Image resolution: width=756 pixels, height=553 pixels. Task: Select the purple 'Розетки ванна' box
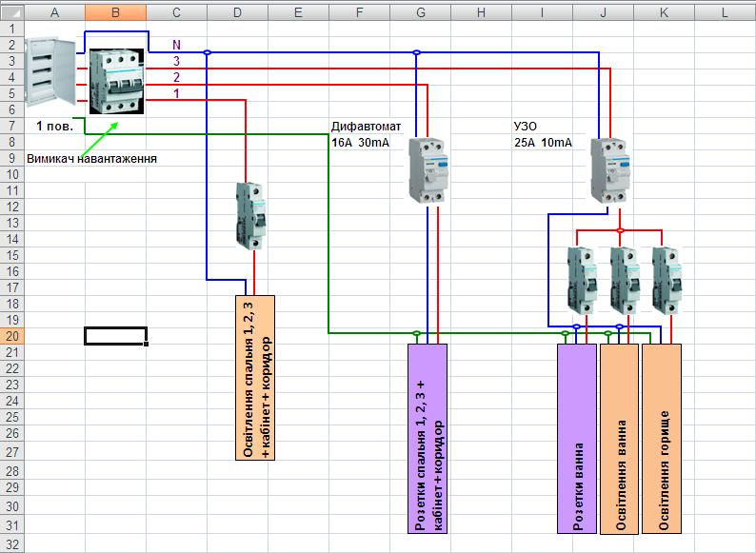[x=577, y=438]
